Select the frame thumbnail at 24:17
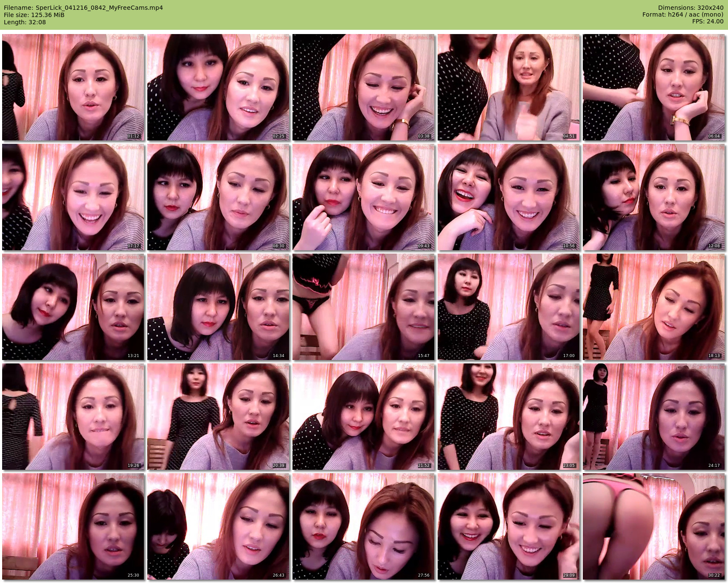Screen dimensions: 728x583 (x=654, y=417)
